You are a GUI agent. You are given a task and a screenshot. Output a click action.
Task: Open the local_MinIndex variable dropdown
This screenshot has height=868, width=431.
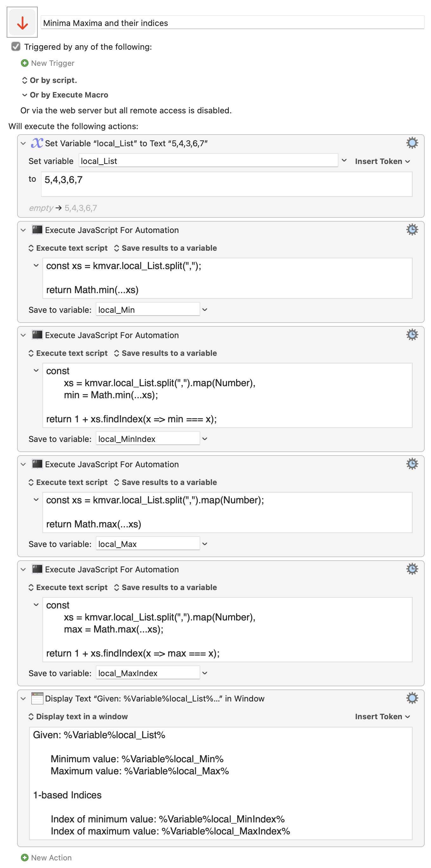[x=204, y=439]
